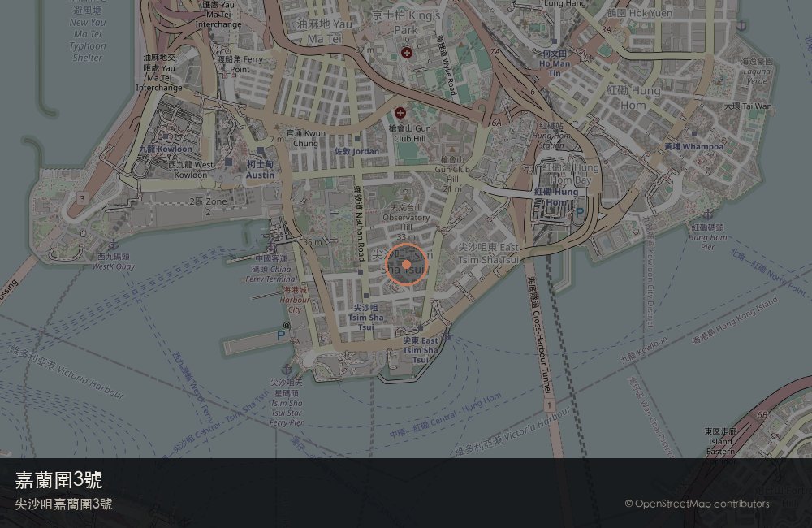Click the 衛理道 Wylie Road label
This screenshot has height=528, width=812.
446,66
